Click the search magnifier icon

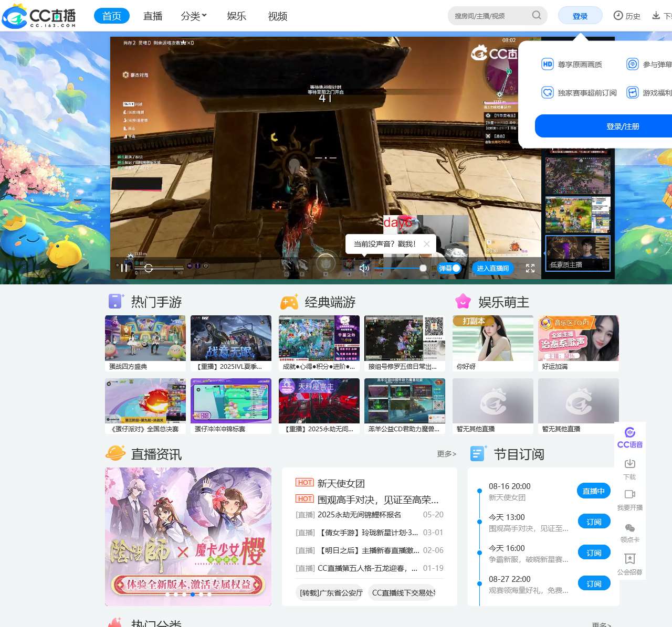click(x=536, y=15)
